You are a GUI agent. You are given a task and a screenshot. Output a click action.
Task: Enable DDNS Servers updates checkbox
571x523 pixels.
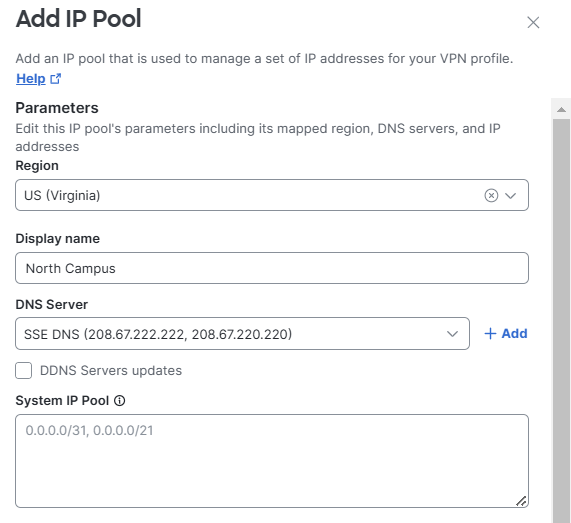click(24, 370)
